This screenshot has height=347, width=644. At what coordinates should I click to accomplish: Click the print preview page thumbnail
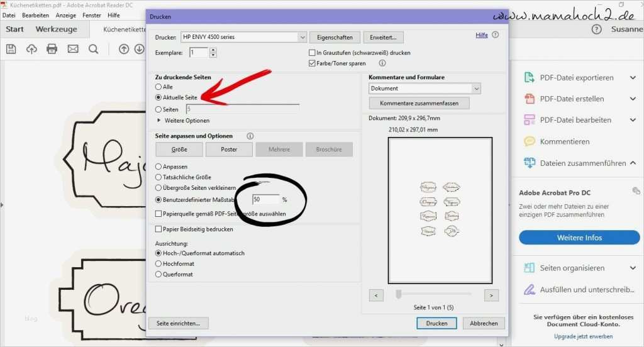(440, 211)
